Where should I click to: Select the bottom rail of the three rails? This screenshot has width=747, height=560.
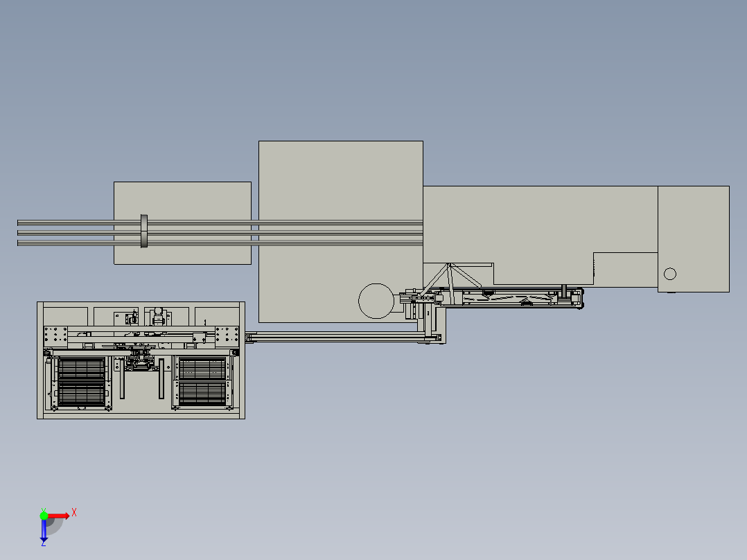pos(220,243)
